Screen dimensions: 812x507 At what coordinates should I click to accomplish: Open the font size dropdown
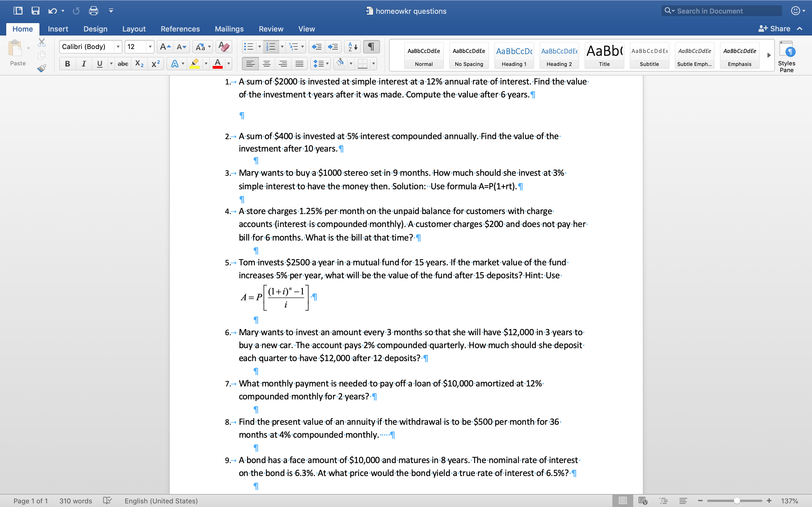150,46
